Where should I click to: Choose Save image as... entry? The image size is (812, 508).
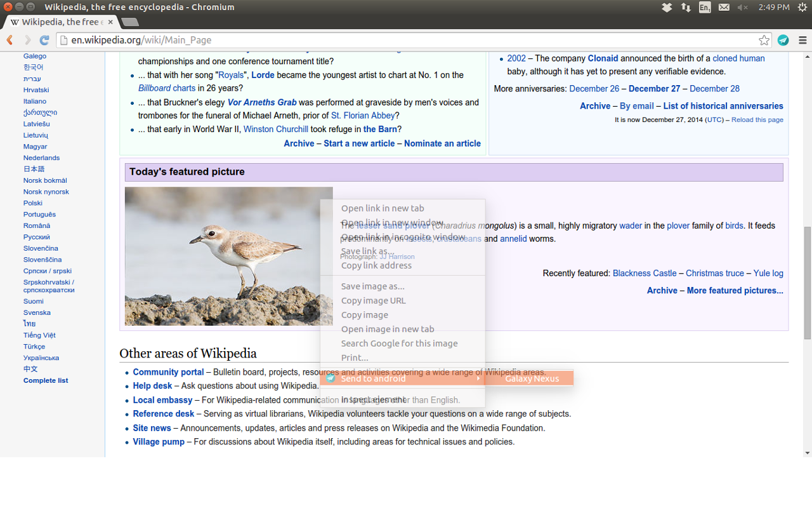click(x=372, y=286)
